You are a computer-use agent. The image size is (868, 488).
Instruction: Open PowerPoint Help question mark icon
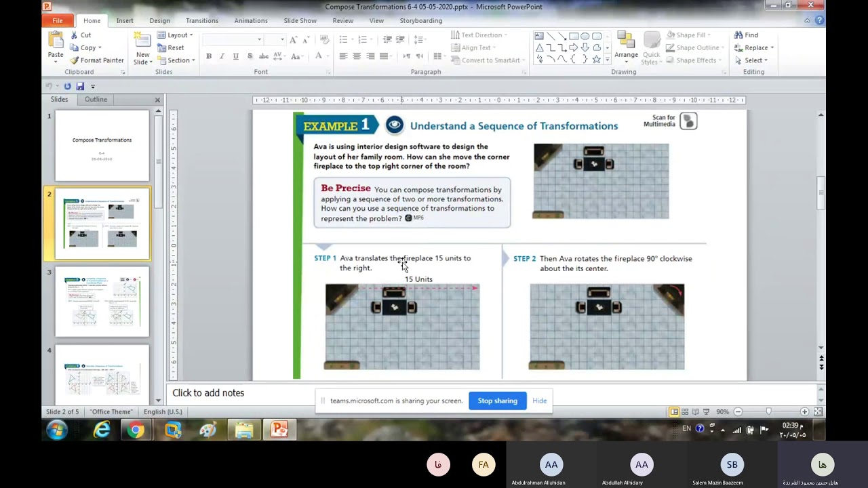(820, 20)
